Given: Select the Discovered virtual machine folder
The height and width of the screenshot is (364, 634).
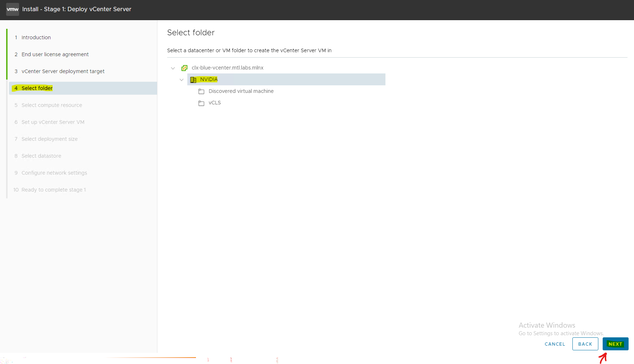Looking at the screenshot, I should coord(241,91).
